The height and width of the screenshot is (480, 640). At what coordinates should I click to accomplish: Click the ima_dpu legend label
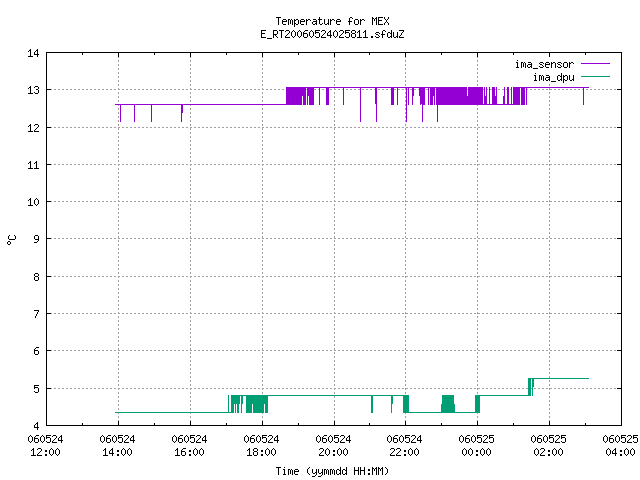click(x=553, y=78)
